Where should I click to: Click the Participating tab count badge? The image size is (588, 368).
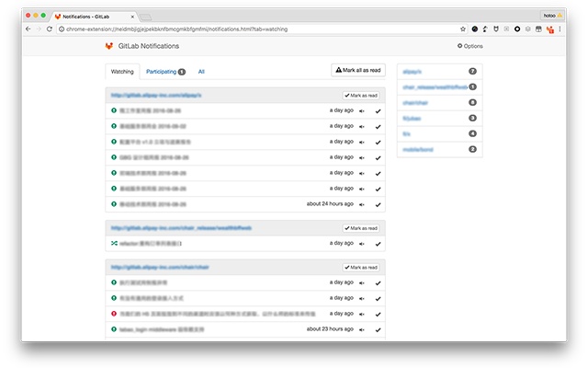(x=182, y=72)
